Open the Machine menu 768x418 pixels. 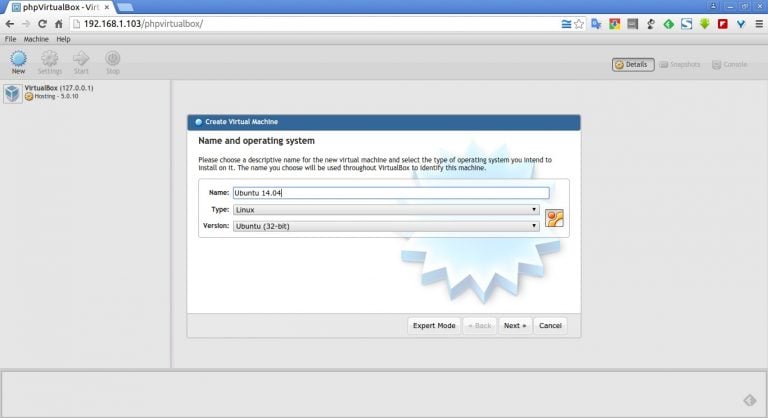tap(36, 39)
